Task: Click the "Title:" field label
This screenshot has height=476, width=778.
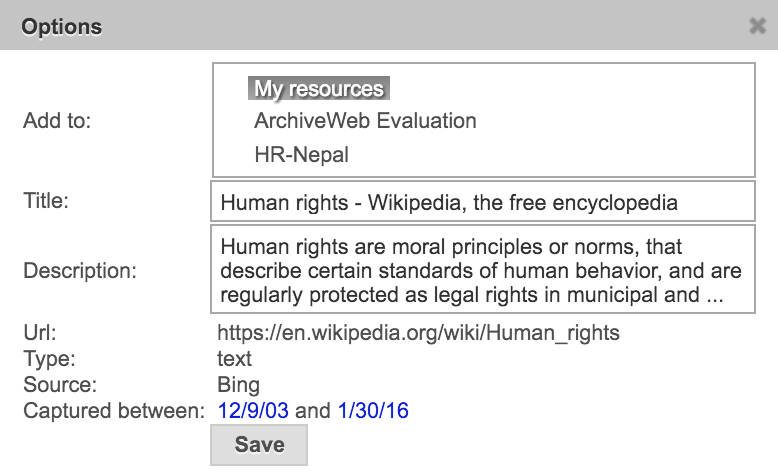Action: [x=45, y=200]
